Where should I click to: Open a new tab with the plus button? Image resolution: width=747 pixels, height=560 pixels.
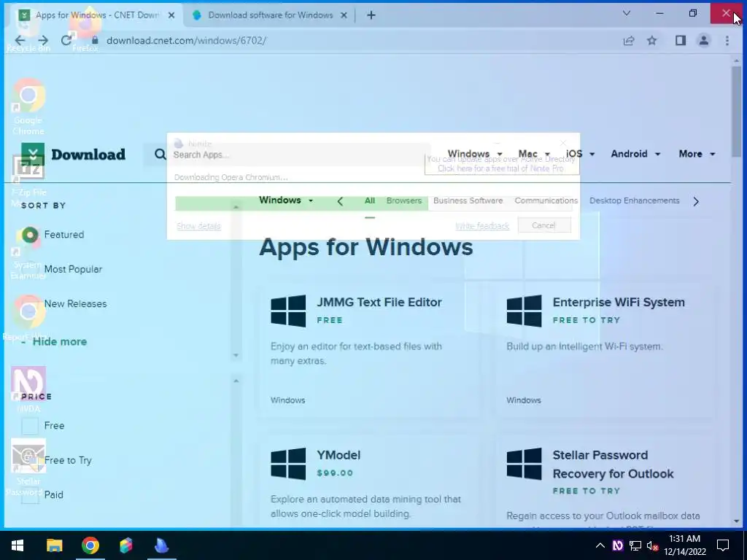(x=371, y=15)
